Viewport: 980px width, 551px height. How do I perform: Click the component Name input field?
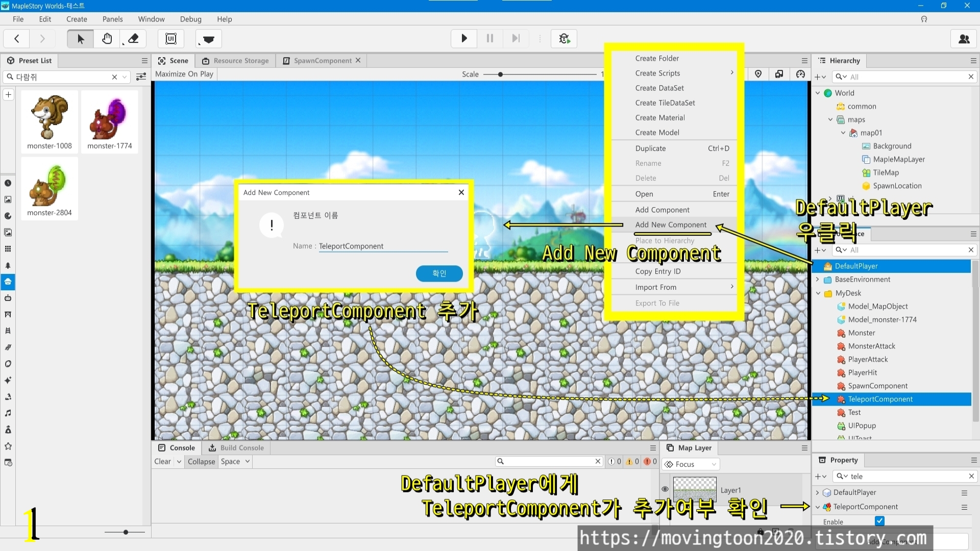pyautogui.click(x=383, y=246)
